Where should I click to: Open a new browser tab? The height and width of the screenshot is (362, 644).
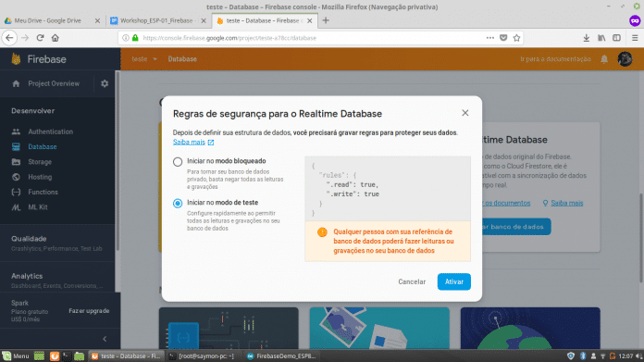click(326, 20)
